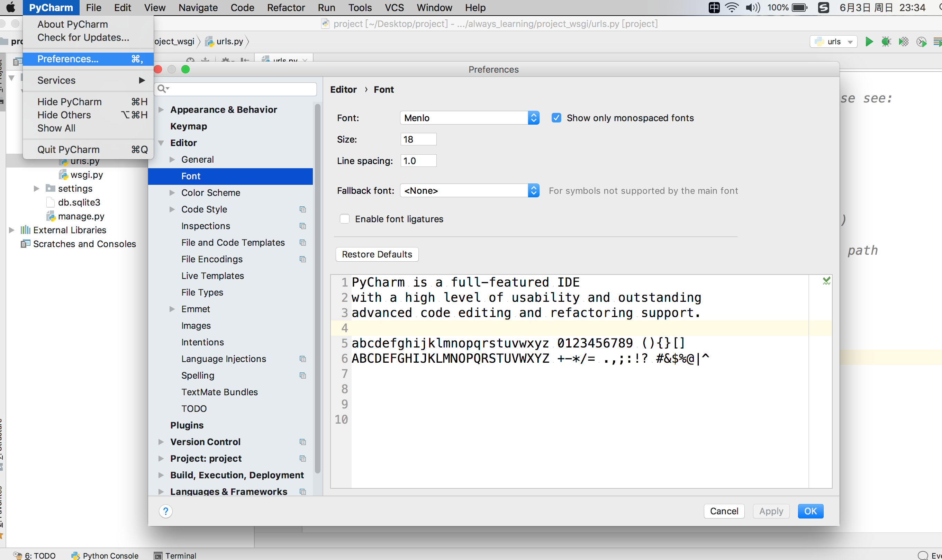
Task: Click the green checkmark inspection icon in preview
Action: [826, 281]
